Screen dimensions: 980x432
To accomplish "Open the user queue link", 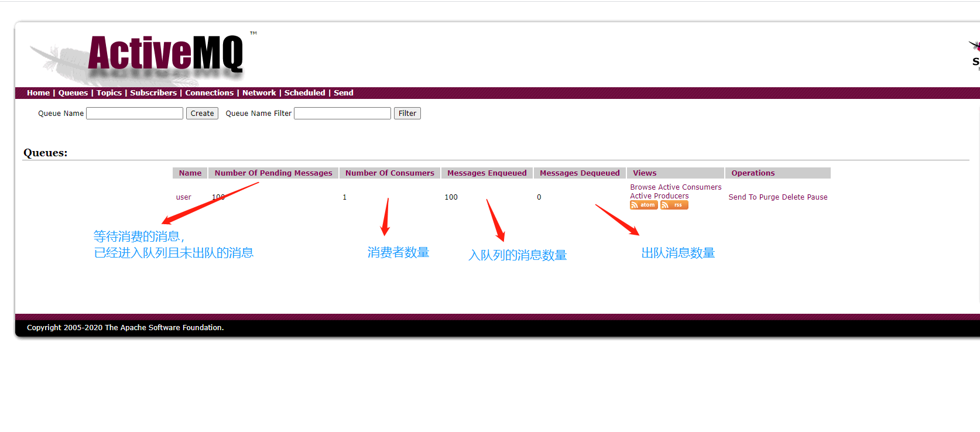I will click(x=184, y=197).
